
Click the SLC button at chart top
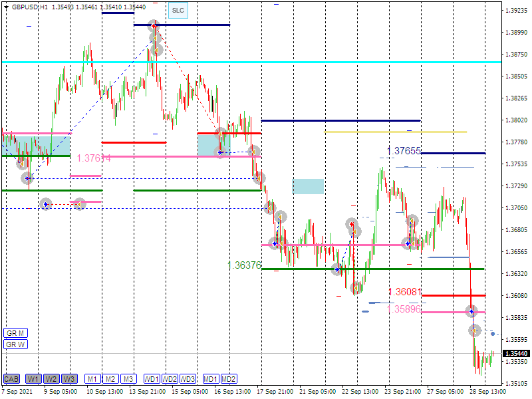coord(178,11)
